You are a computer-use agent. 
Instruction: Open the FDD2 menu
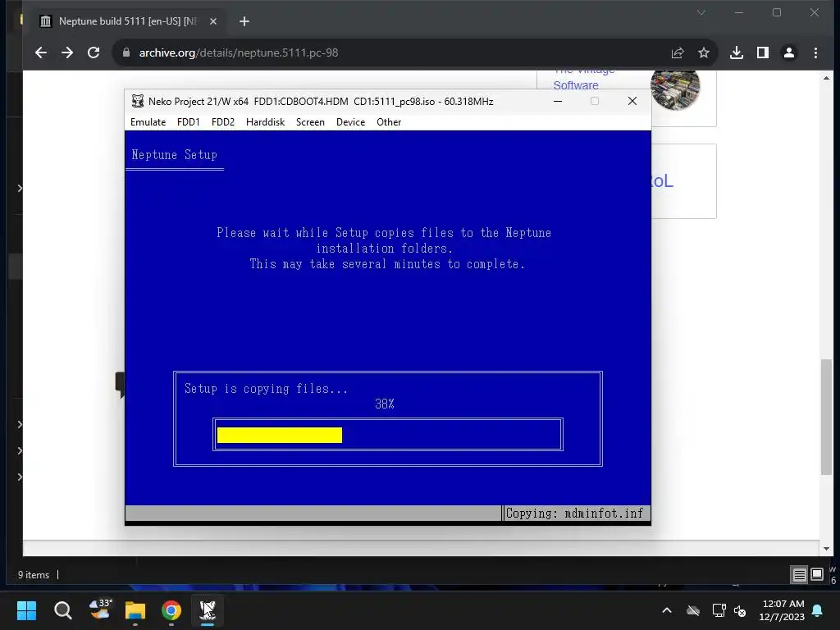(x=223, y=122)
